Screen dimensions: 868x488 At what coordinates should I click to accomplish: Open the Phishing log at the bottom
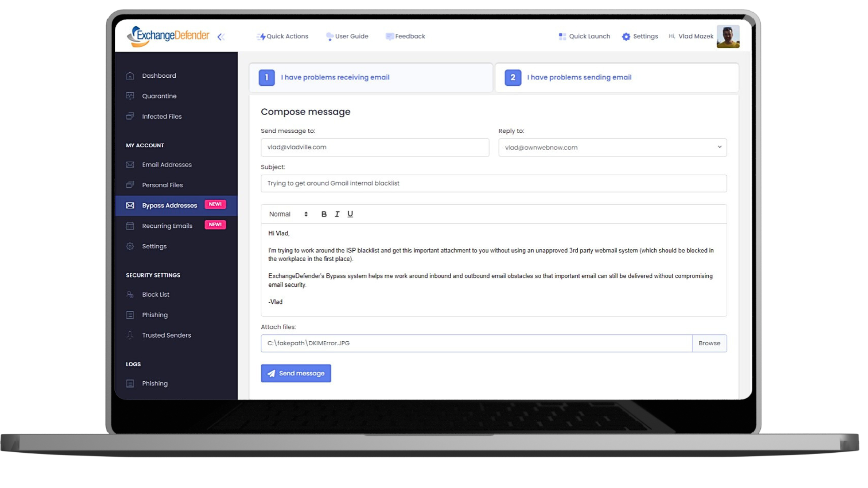[x=155, y=383]
